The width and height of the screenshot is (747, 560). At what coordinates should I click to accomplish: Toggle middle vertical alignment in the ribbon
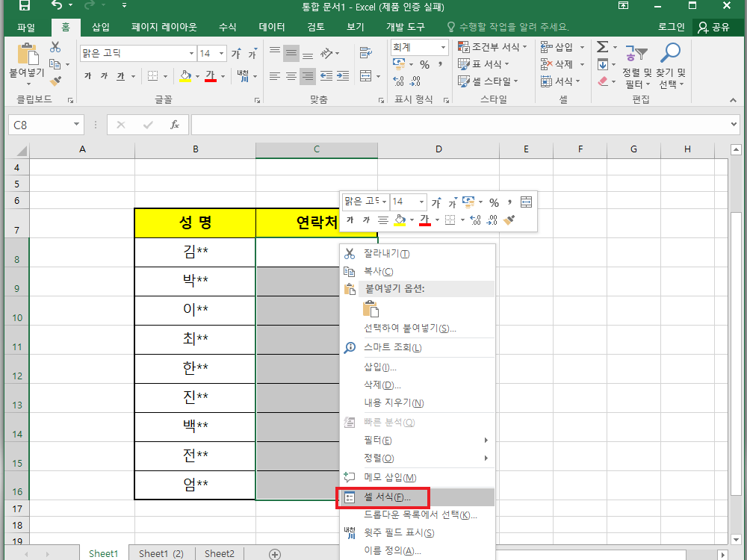[x=291, y=53]
